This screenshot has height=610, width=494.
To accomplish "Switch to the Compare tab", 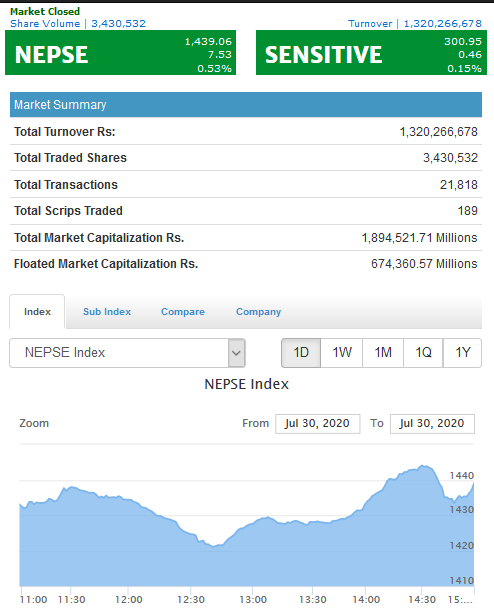I will 183,312.
